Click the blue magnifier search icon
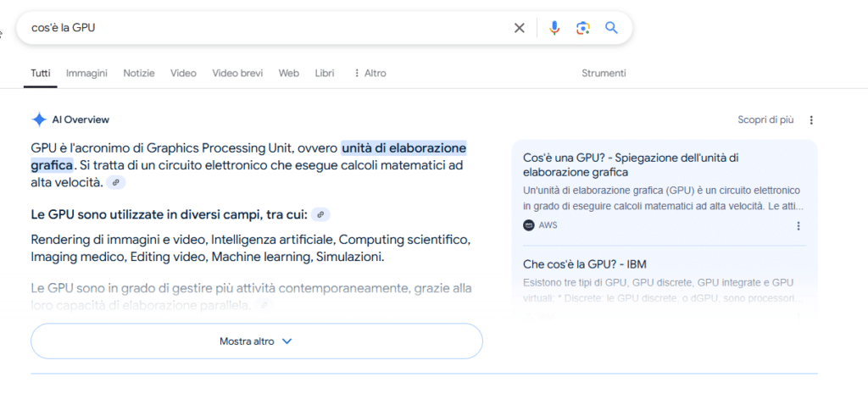Screen dimensions: 868x394 tap(611, 28)
